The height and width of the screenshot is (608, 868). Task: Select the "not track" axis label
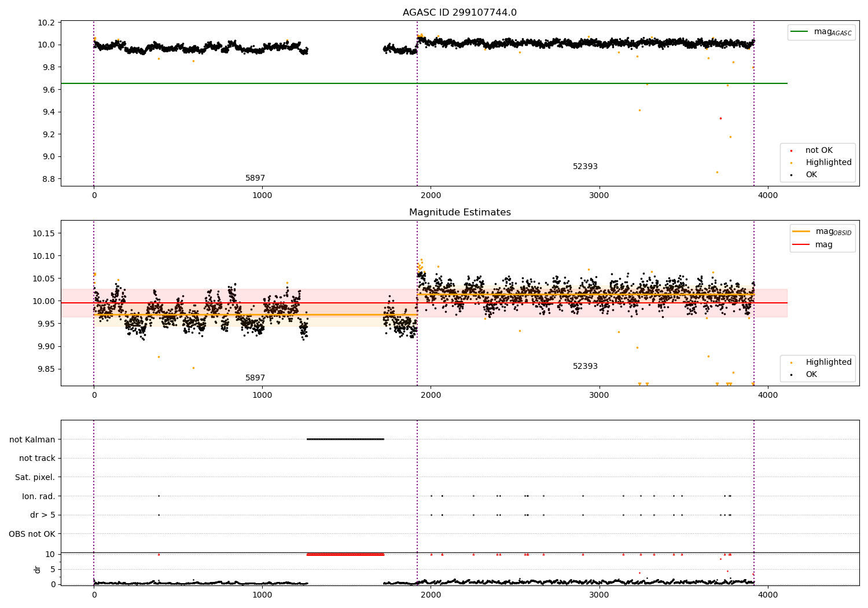click(x=37, y=459)
